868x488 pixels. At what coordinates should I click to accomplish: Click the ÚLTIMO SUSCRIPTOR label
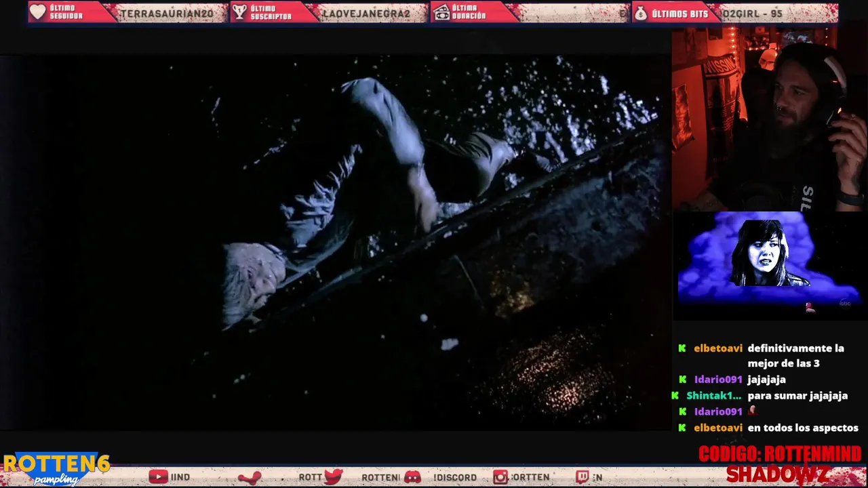(x=271, y=12)
